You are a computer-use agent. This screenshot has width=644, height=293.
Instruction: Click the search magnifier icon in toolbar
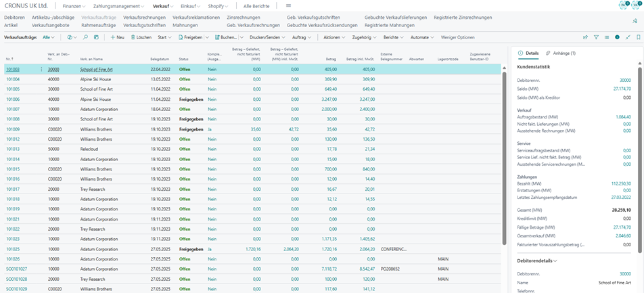86,37
